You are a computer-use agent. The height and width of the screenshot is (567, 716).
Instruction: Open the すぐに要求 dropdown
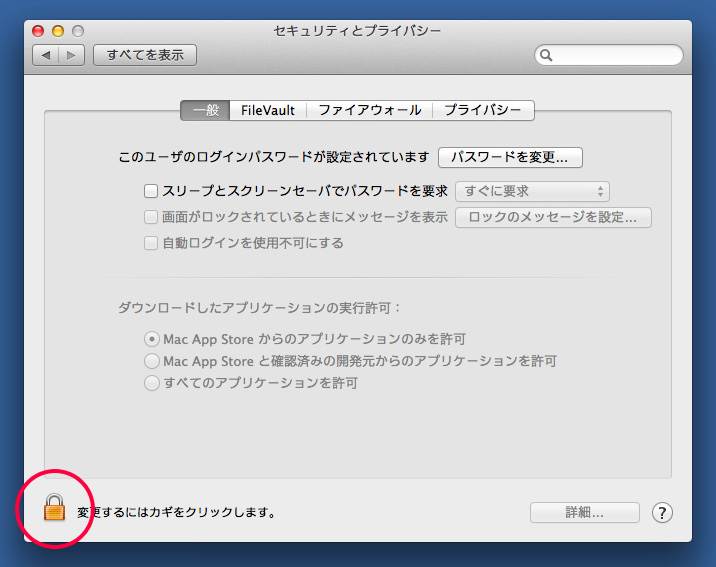point(532,191)
